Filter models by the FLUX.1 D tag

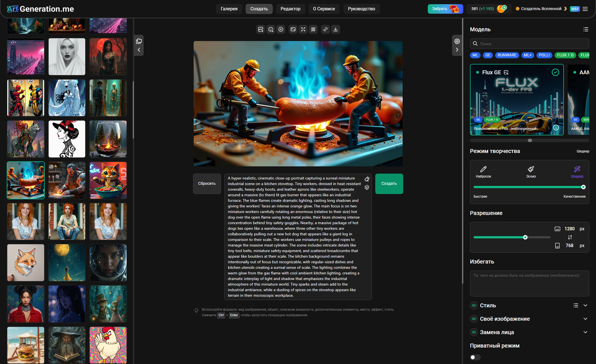(565, 55)
